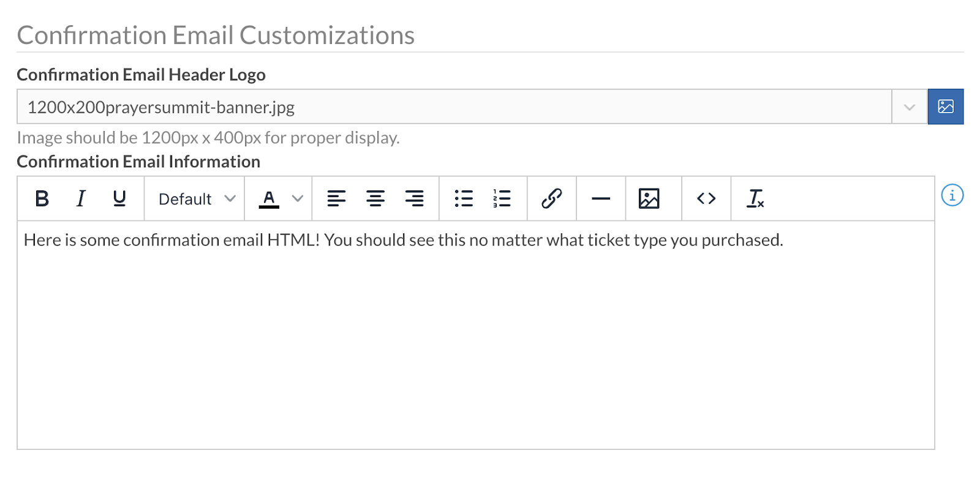Toggle underline text formatting
Viewport: 980px width, 494px height.
pyautogui.click(x=119, y=198)
